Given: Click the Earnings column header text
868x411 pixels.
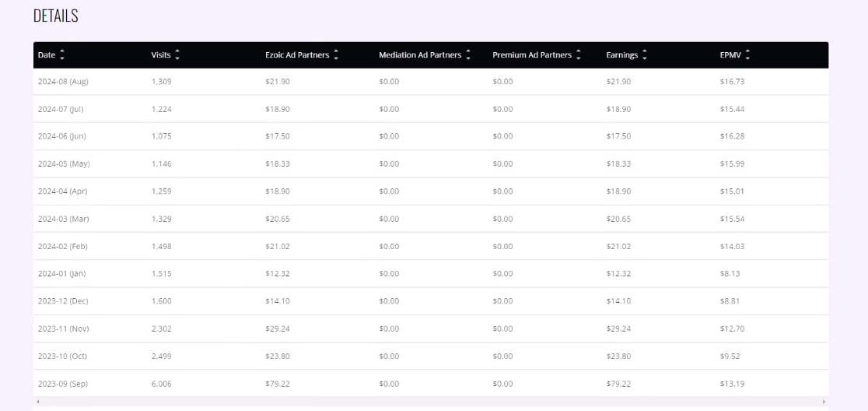Looking at the screenshot, I should [622, 54].
